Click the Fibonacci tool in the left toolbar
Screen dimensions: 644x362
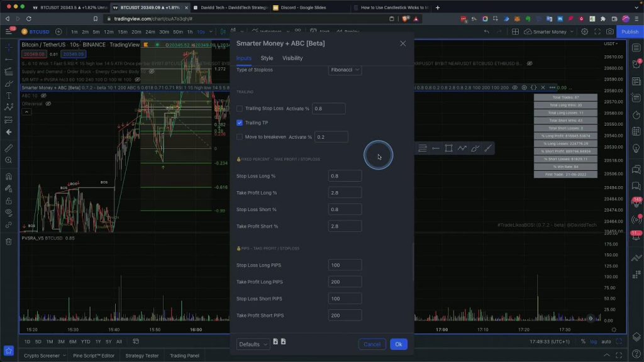click(9, 72)
